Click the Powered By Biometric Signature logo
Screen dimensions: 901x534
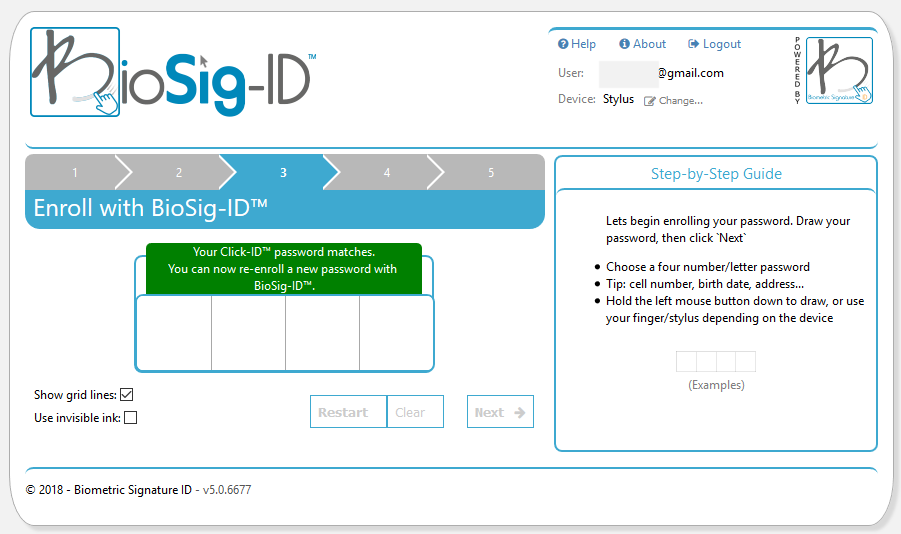point(839,70)
